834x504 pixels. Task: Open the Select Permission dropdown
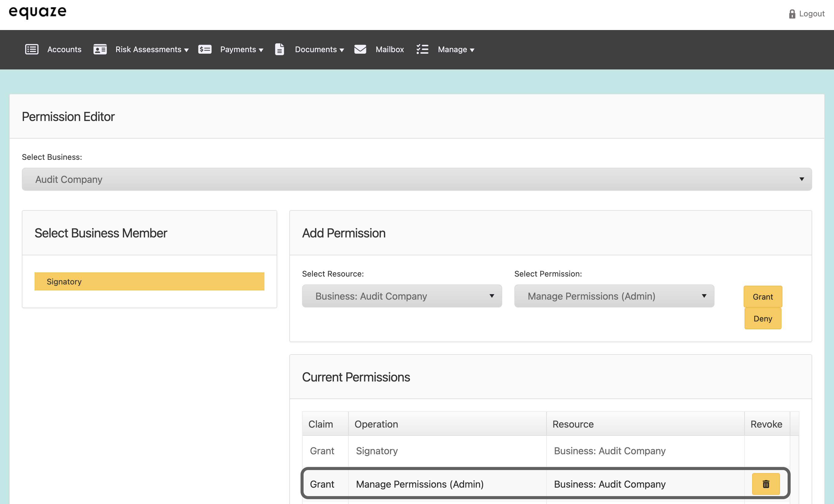[x=614, y=296]
